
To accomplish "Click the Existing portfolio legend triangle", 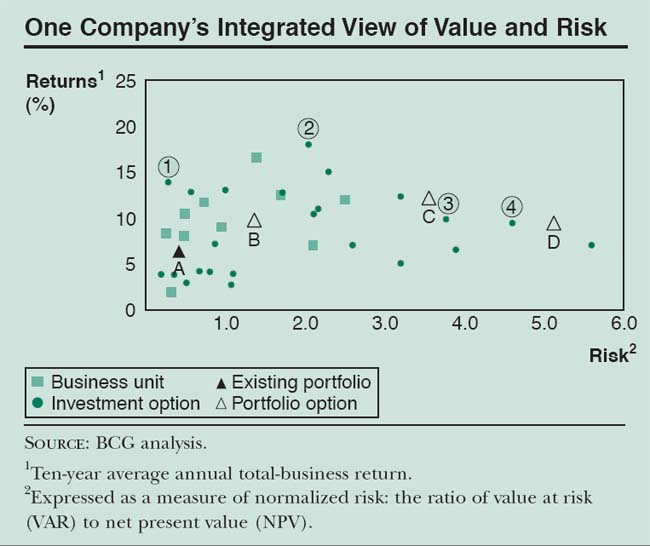I will point(221,382).
